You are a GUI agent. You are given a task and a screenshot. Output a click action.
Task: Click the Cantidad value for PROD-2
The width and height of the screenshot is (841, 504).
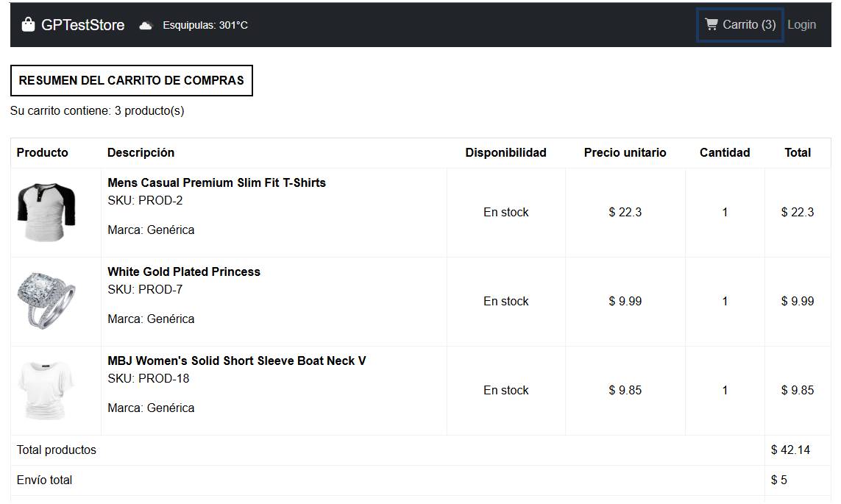tap(725, 213)
